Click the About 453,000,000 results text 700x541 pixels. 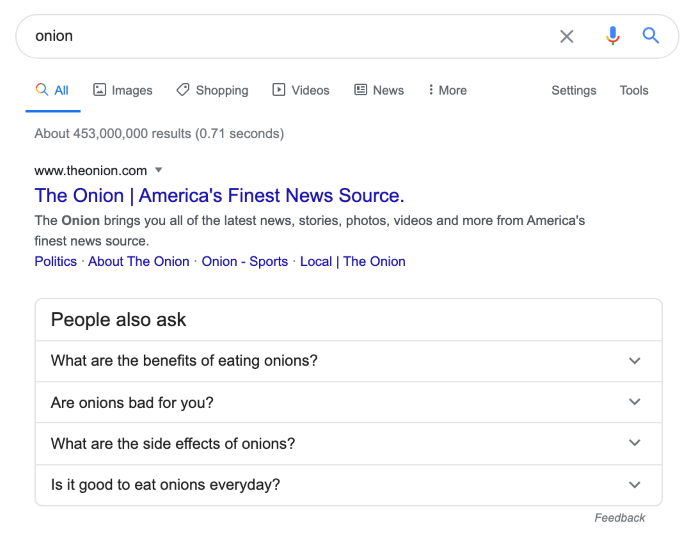coord(159,133)
